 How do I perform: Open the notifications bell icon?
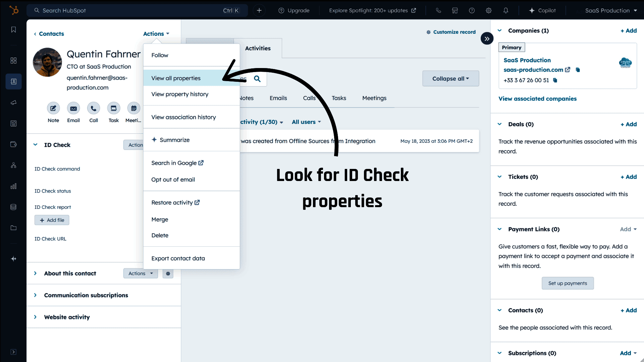[x=505, y=10]
